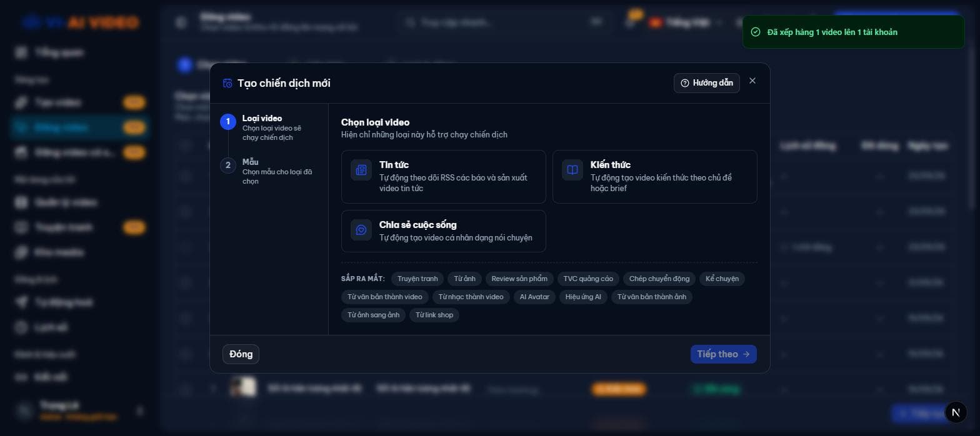The width and height of the screenshot is (980, 436).
Task: Click the Từ văn bản thành video chip
Action: (x=385, y=297)
